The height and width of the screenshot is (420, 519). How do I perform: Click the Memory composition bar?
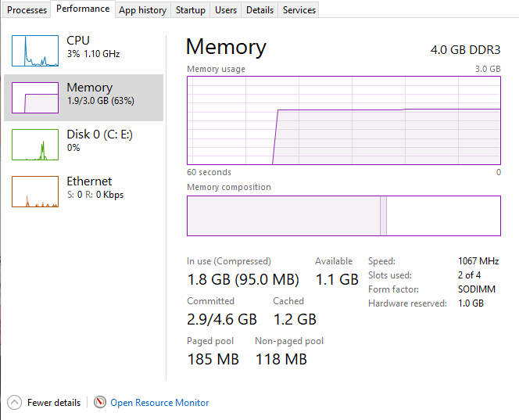pyautogui.click(x=343, y=216)
